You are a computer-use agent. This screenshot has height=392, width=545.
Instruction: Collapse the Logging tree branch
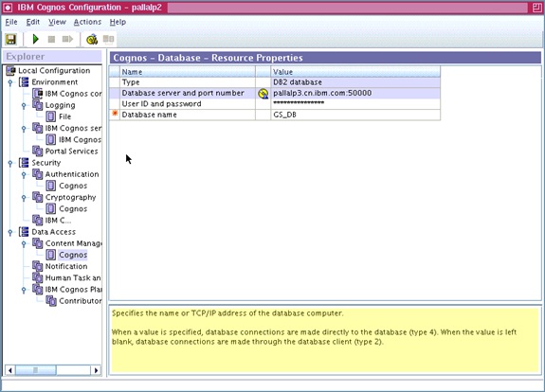point(24,105)
